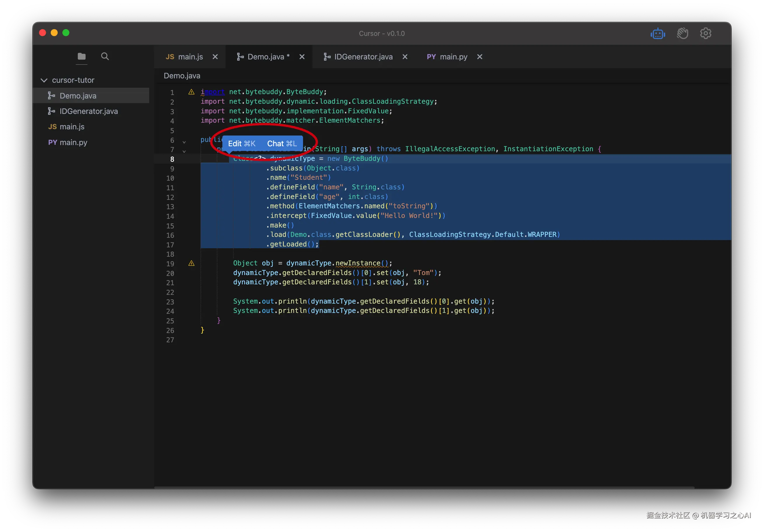This screenshot has width=764, height=532.
Task: Click the Chat ⌘L popup button
Action: pos(282,143)
